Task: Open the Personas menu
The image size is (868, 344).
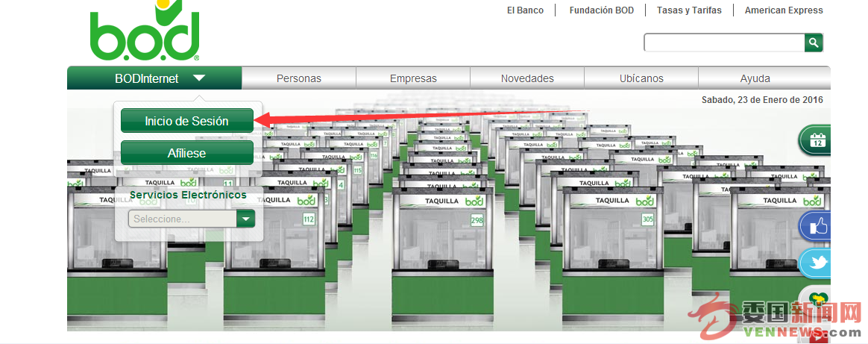Action: tap(299, 78)
